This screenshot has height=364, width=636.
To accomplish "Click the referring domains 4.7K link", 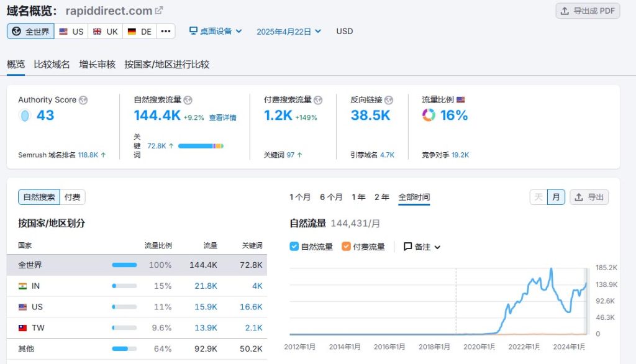I will coord(387,155).
